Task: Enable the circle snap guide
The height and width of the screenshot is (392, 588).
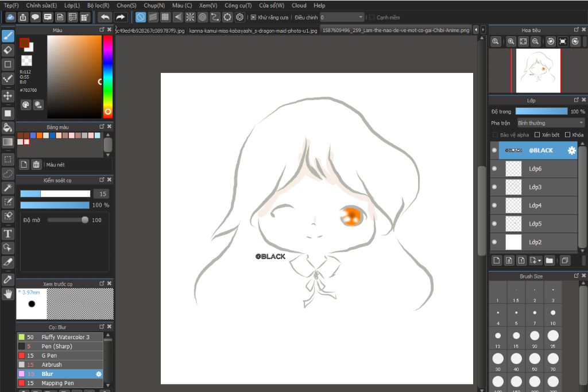Action: coord(203,17)
